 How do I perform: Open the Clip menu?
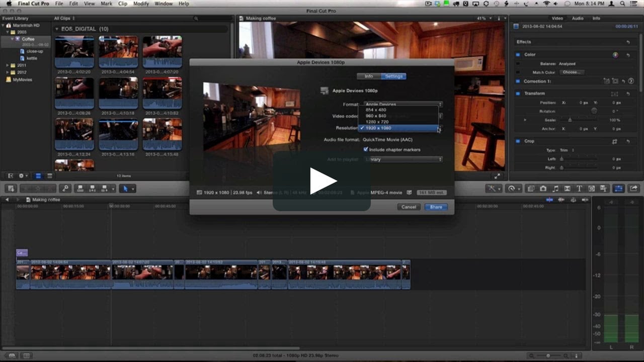123,4
